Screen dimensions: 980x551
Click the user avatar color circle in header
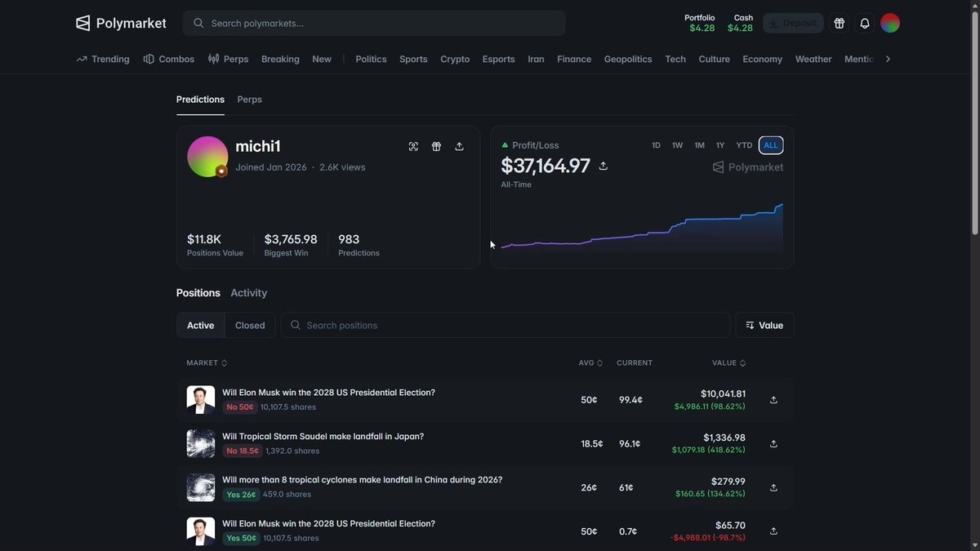890,24
